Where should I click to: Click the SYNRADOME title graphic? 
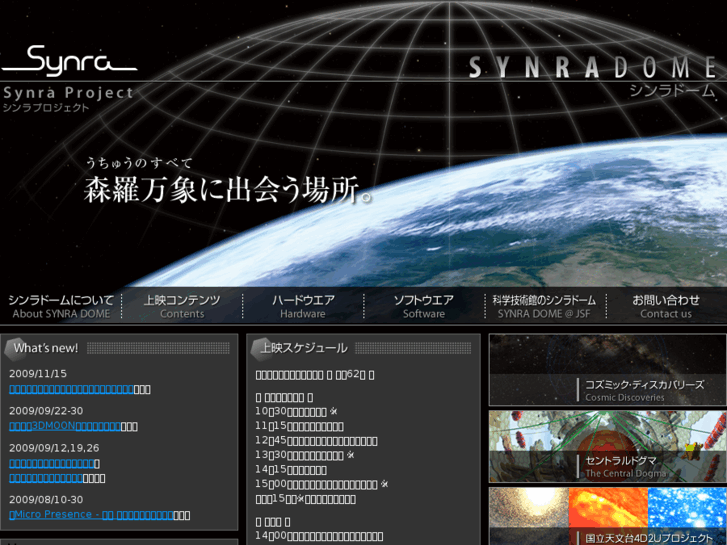pos(593,68)
